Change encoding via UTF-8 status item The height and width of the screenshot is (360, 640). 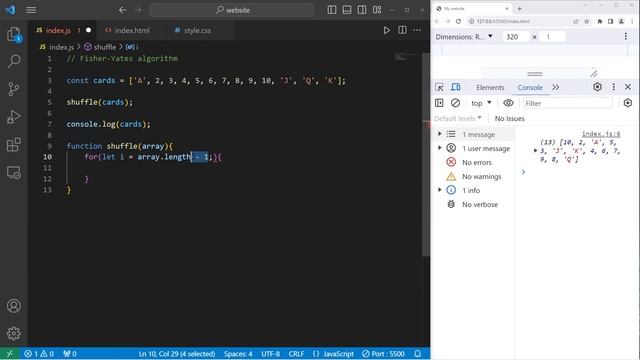[x=271, y=354]
